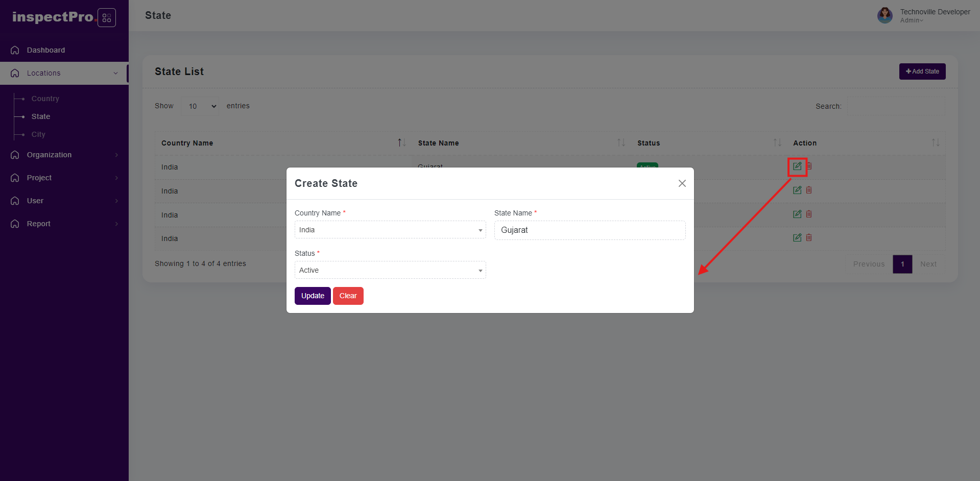Click the inspectPro grid menu icon

(107, 18)
